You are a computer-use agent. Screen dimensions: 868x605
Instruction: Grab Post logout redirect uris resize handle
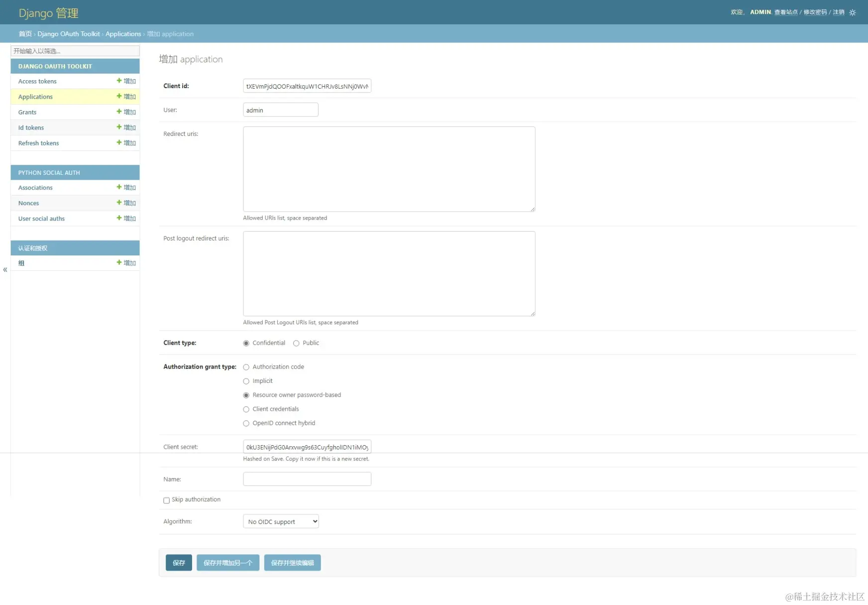533,314
